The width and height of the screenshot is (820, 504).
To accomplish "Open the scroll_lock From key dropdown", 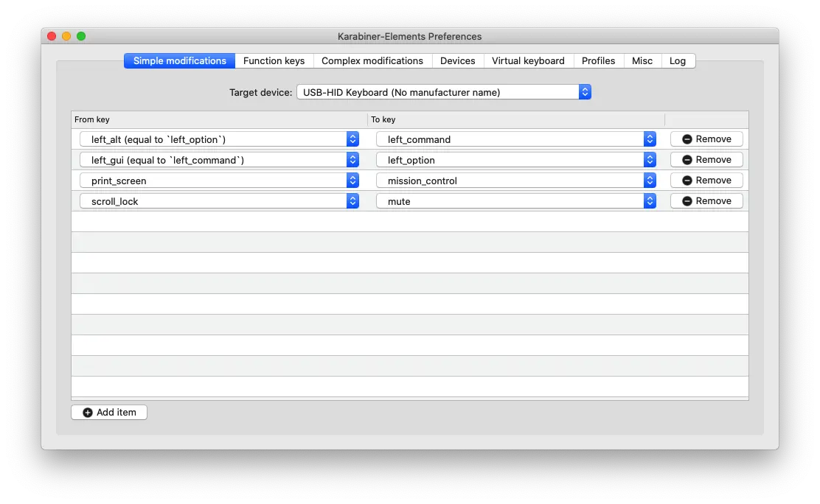I will pyautogui.click(x=219, y=201).
